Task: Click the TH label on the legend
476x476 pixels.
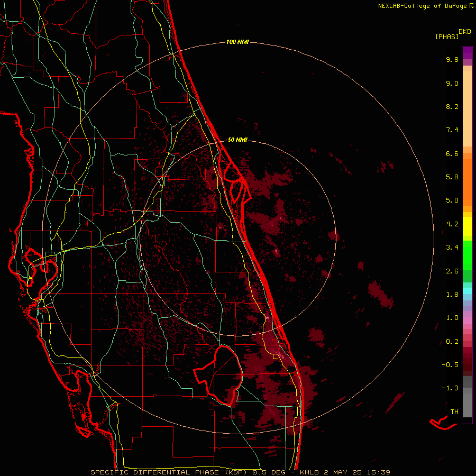Action: point(454,412)
